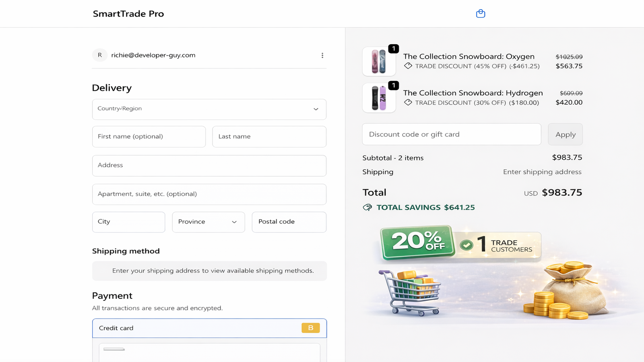
Task: Open the Country/Region dropdown
Action: point(209,109)
